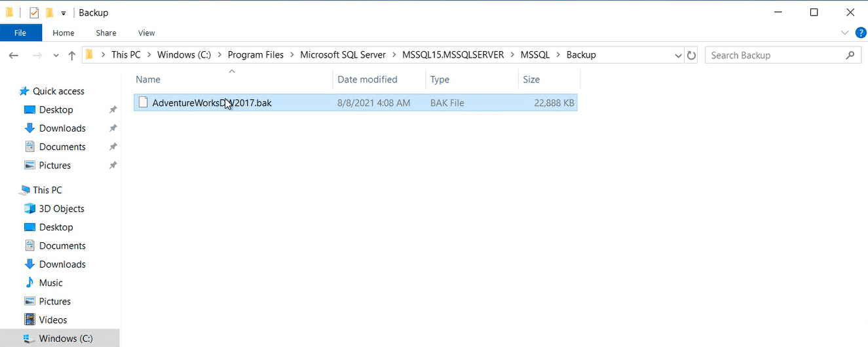Screen dimensions: 868x347
Task: Click the Music folder icon
Action: (29, 283)
